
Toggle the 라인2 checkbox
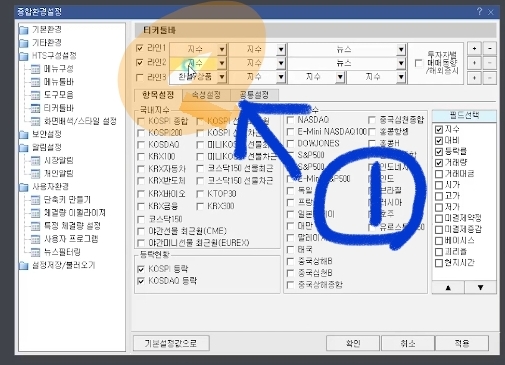[x=140, y=63]
